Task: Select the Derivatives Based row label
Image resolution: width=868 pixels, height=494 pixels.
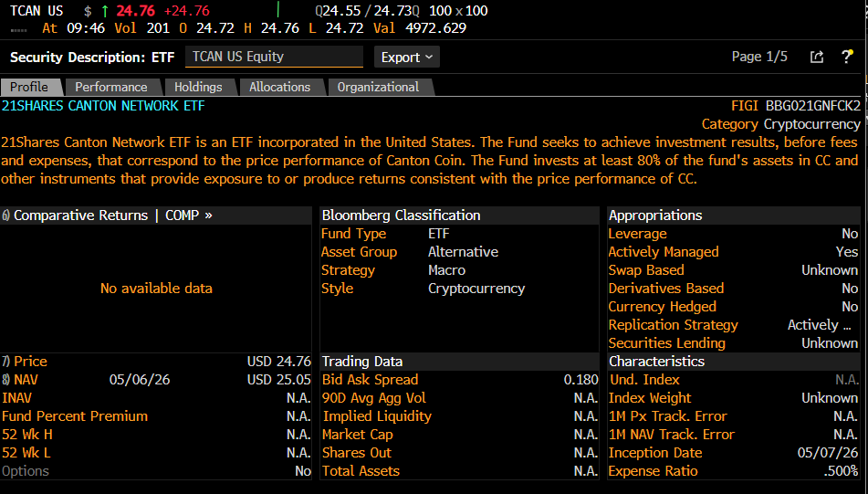Action: click(x=666, y=289)
